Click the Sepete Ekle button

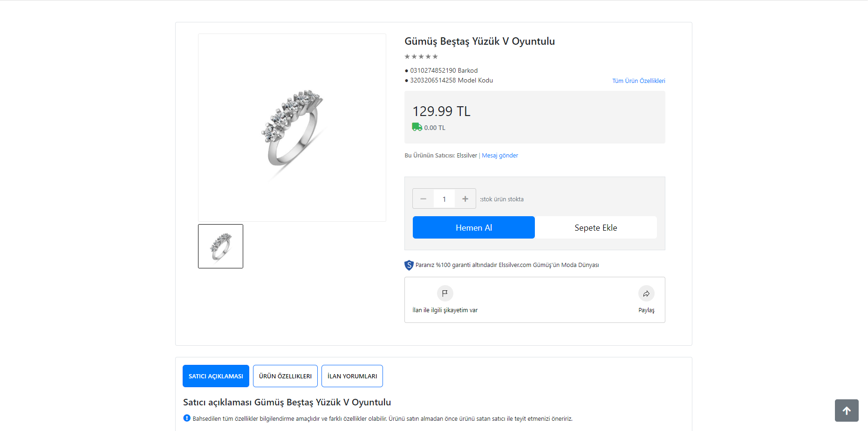pyautogui.click(x=596, y=227)
